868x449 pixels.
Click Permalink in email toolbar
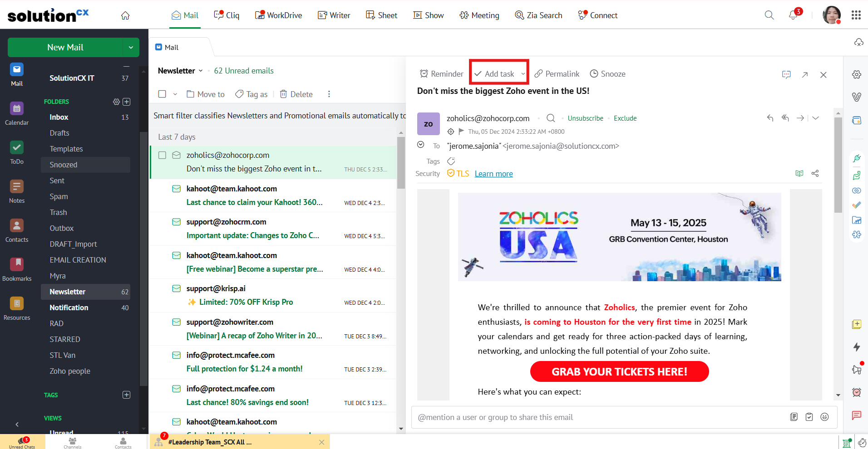tap(557, 74)
